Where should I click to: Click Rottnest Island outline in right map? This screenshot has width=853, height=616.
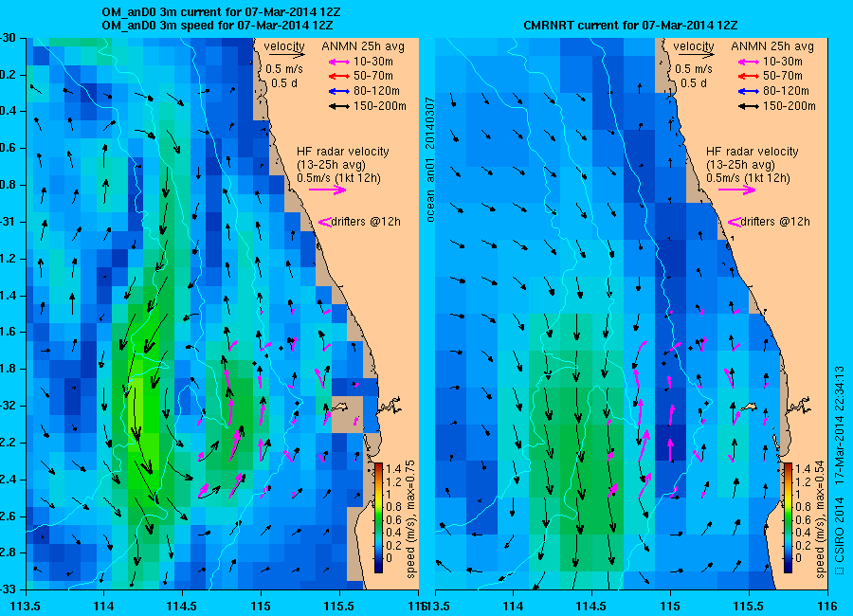[749, 408]
